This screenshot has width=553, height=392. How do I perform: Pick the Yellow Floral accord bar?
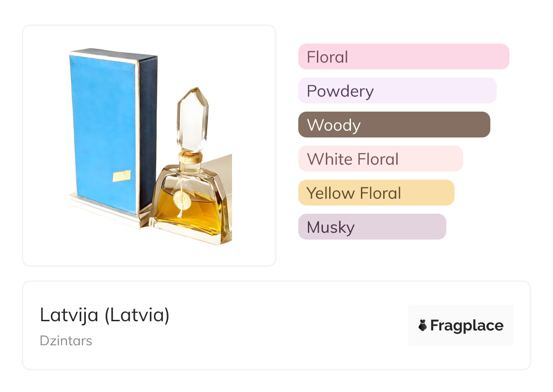click(x=376, y=193)
